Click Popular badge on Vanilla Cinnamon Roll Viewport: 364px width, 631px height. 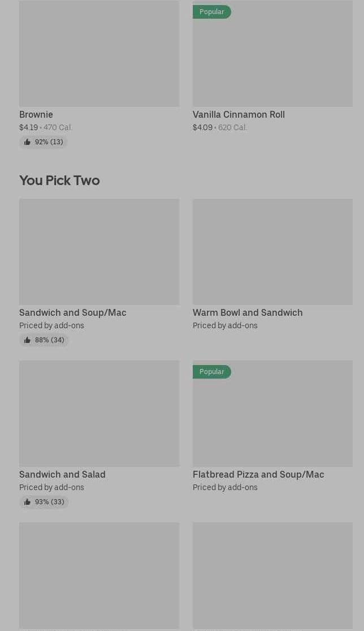click(x=211, y=12)
